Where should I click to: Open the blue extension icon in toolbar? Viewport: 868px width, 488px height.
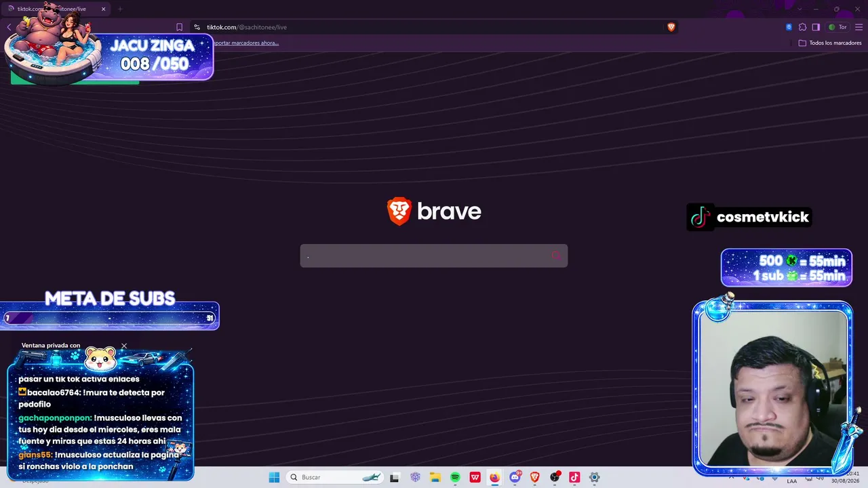click(789, 27)
